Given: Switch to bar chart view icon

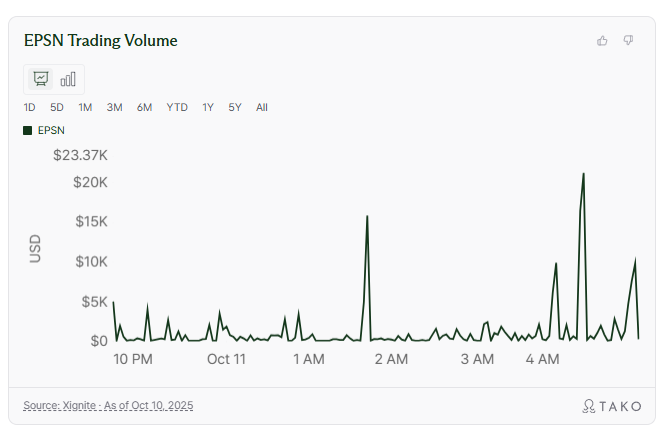Looking at the screenshot, I should coord(68,79).
